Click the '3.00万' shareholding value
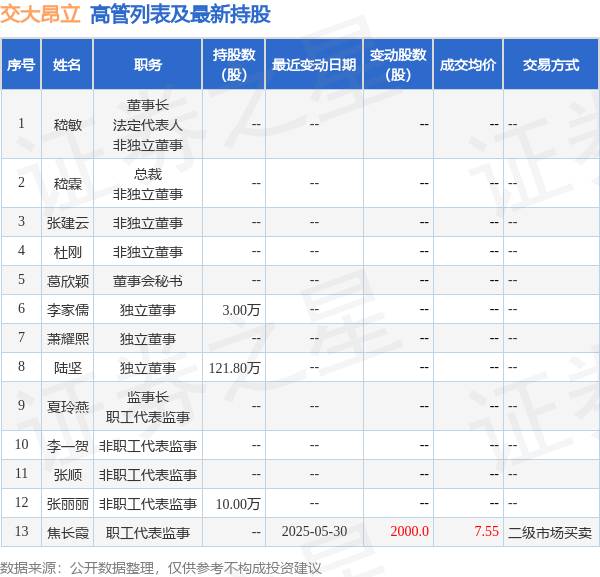The image size is (600, 577). tap(241, 310)
